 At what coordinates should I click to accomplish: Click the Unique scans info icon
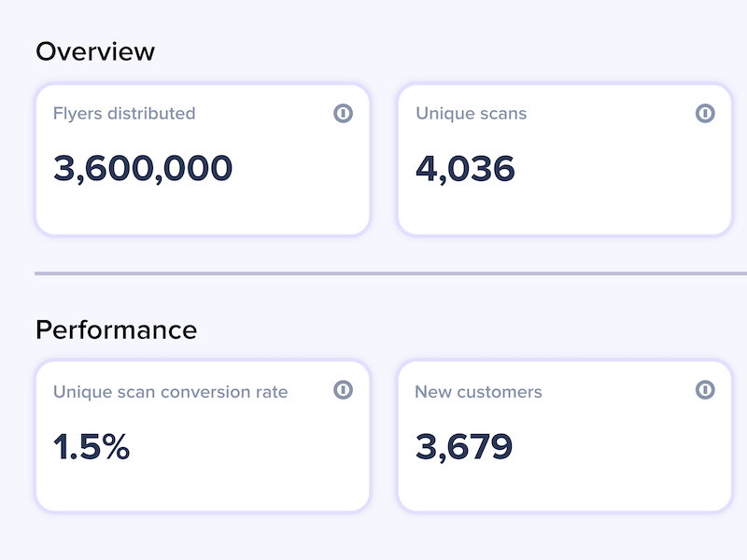[x=705, y=113]
